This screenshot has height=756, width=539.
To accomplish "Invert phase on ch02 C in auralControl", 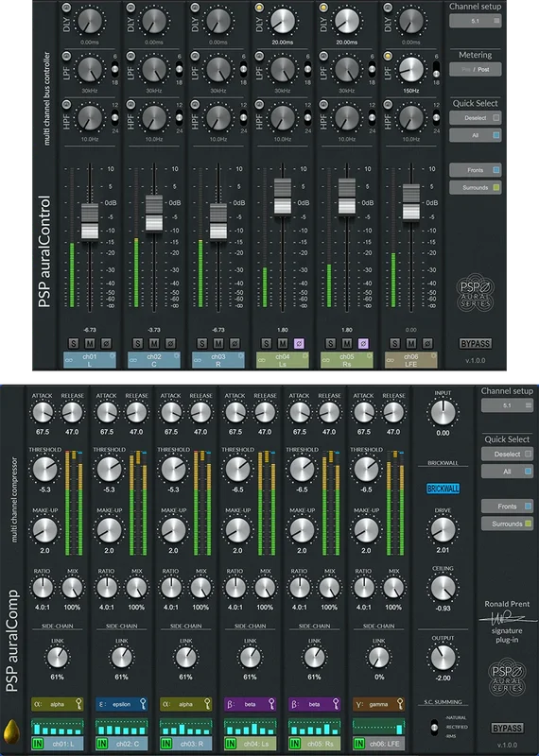I will pyautogui.click(x=170, y=343).
